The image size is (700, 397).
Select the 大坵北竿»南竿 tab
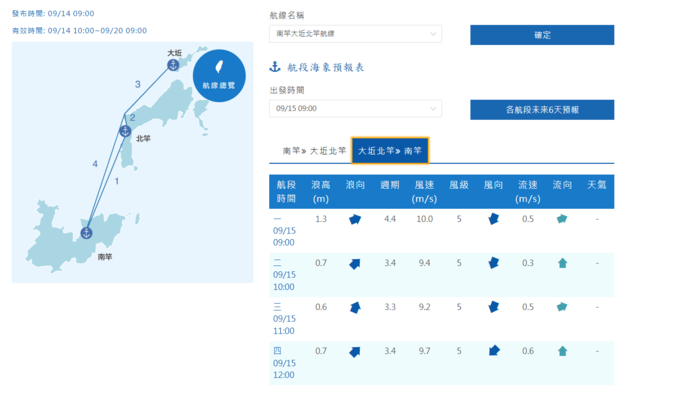pyautogui.click(x=390, y=151)
